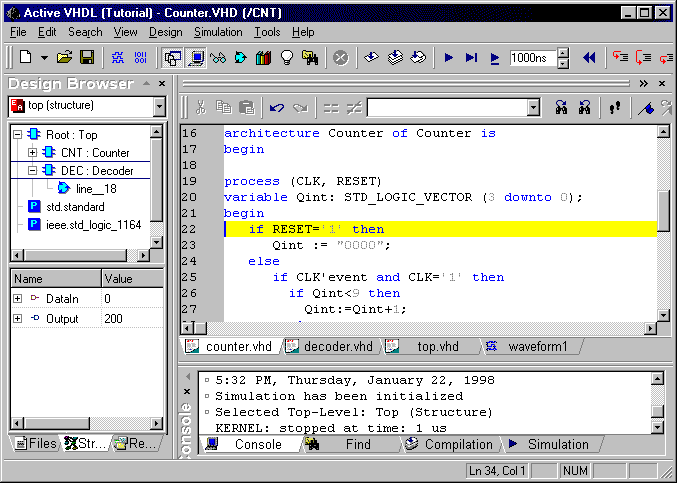Click the Undo arrow in editor toolbar
The width and height of the screenshot is (677, 483).
click(277, 107)
